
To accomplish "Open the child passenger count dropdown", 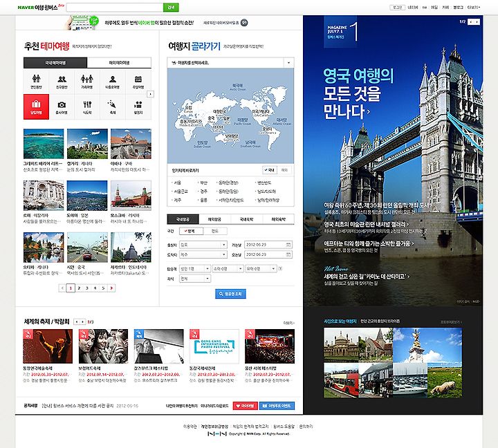I will (228, 269).
